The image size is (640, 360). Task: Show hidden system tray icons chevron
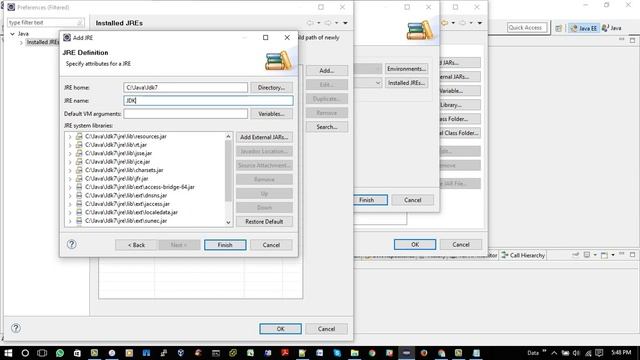[554, 353]
